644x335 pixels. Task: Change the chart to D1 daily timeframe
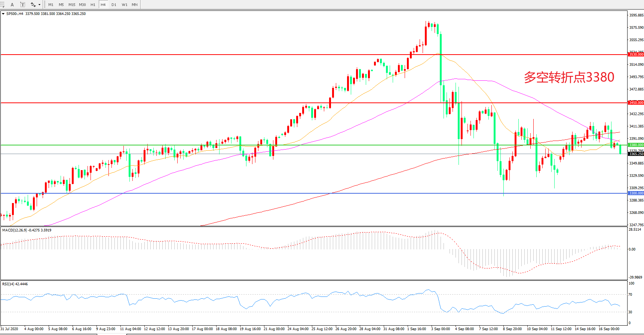[x=114, y=5]
